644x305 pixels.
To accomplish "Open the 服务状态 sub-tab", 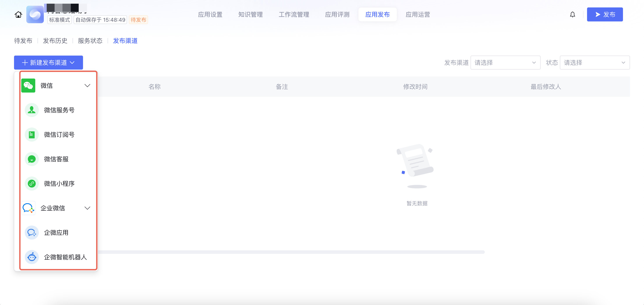I will click(x=90, y=41).
